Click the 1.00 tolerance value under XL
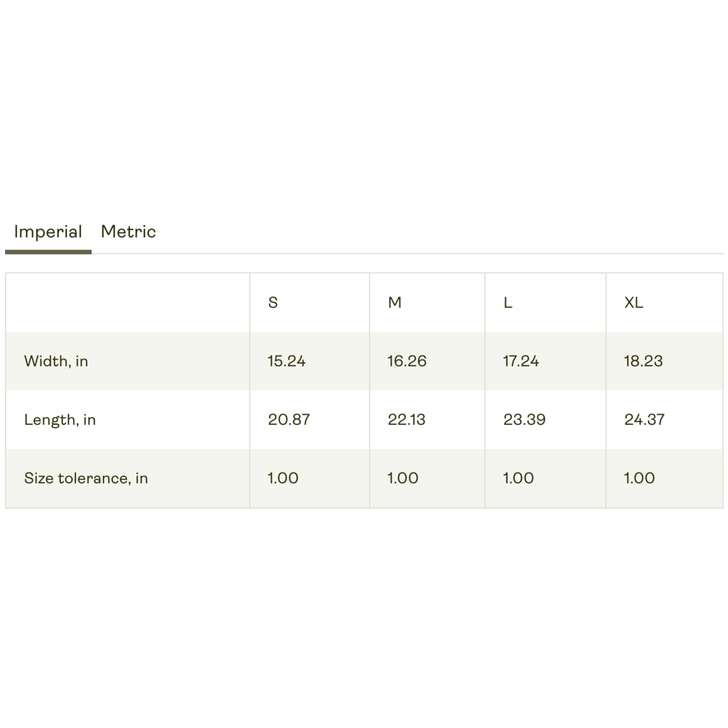Screen dimensions: 728x728 (639, 478)
